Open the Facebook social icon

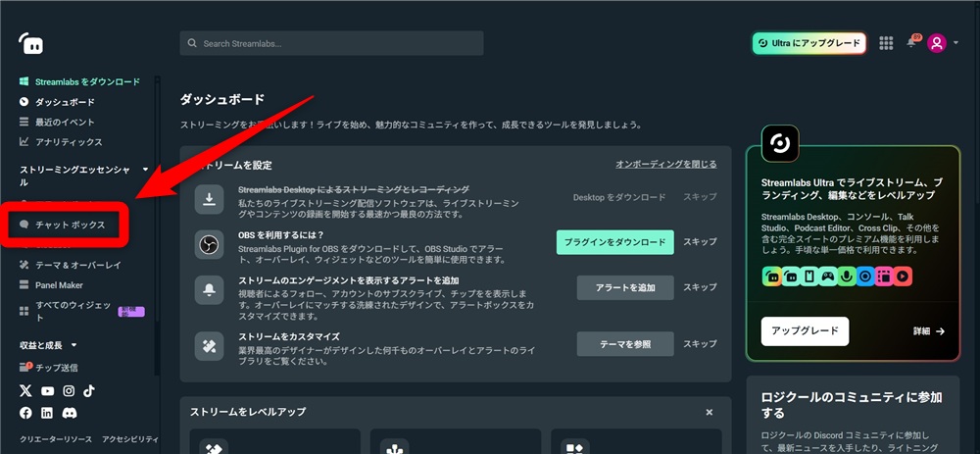point(25,413)
